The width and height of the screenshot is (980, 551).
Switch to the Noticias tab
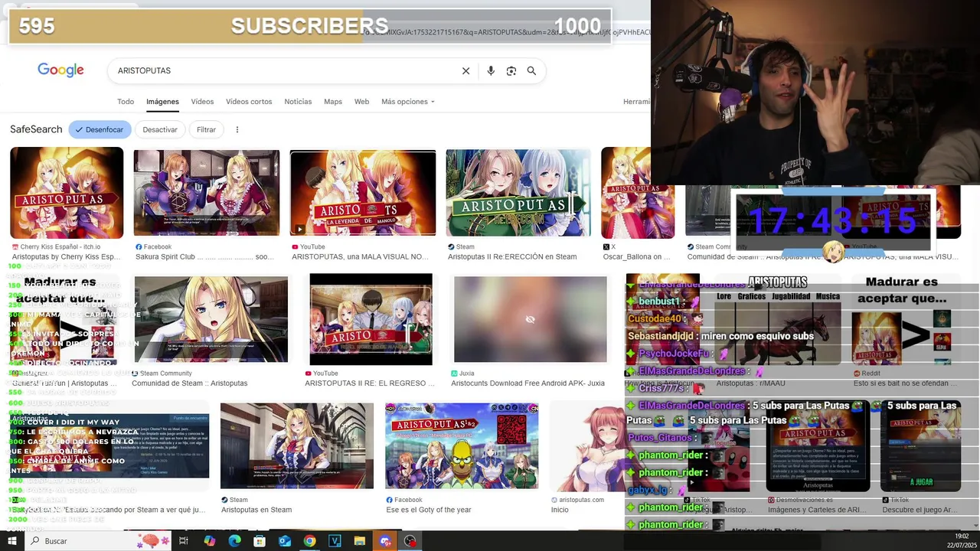298,102
